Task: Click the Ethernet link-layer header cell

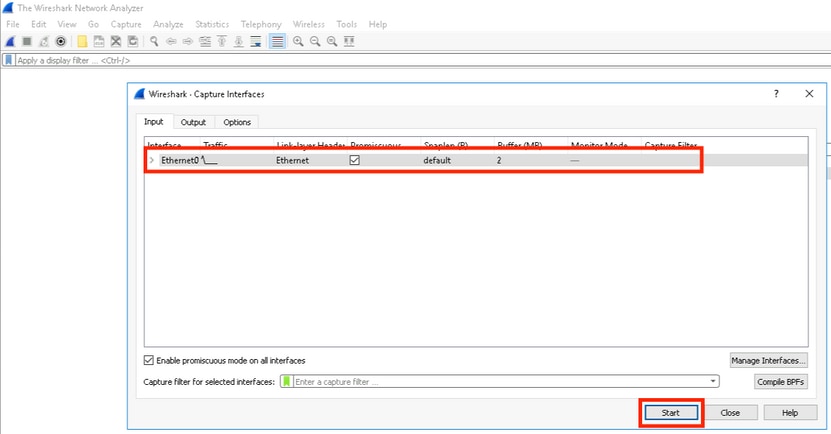Action: 292,160
